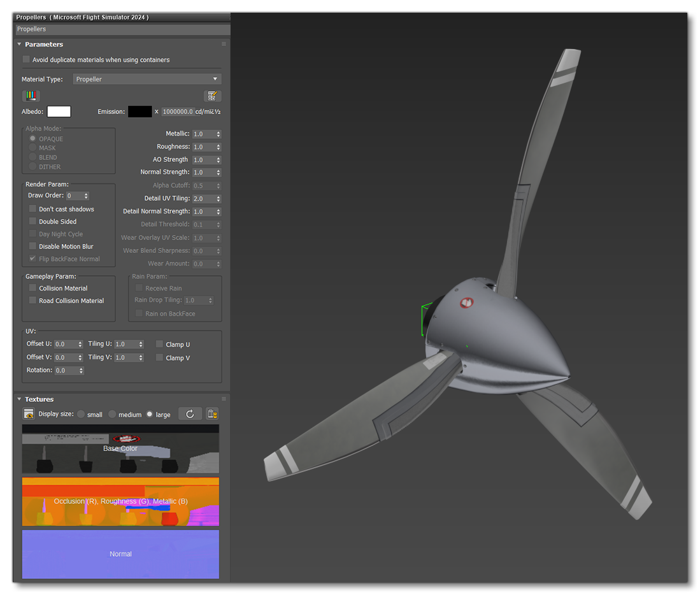Image resolution: width=700 pixels, height=595 pixels.
Task: Click the trash icon to clear textures
Action: coord(211,413)
